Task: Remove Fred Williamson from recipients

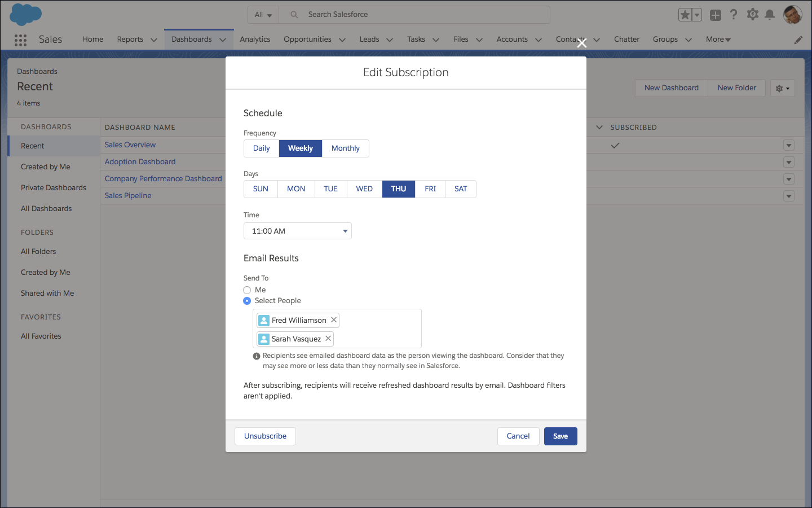Action: point(334,320)
